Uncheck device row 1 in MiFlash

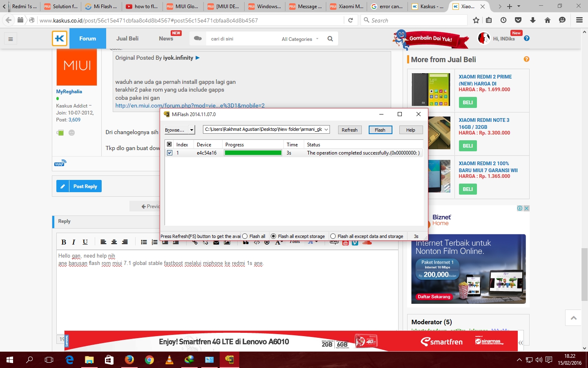[169, 153]
